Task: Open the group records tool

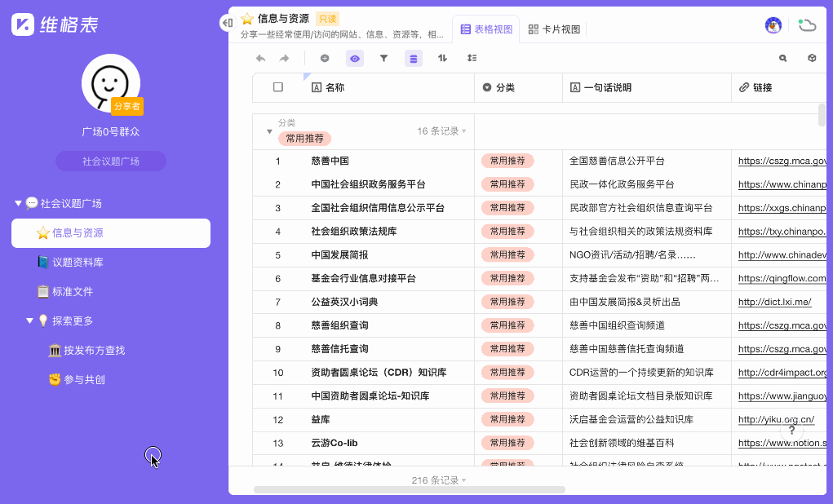Action: click(414, 59)
